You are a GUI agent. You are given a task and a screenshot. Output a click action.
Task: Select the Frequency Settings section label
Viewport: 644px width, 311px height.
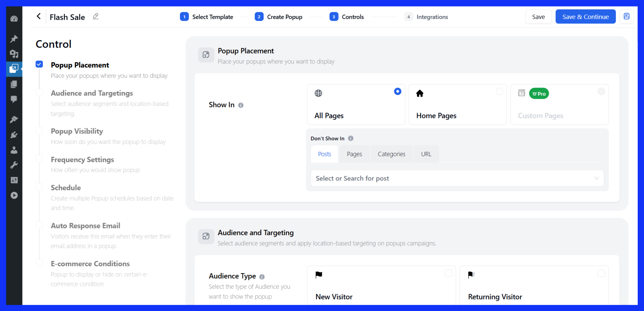click(82, 159)
